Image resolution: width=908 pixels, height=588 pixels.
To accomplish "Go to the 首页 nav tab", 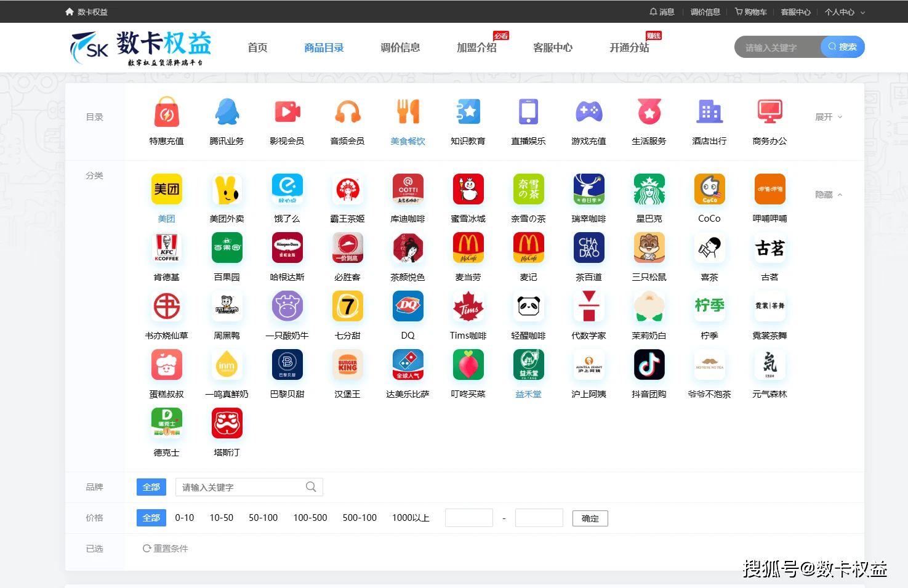I will (x=257, y=47).
